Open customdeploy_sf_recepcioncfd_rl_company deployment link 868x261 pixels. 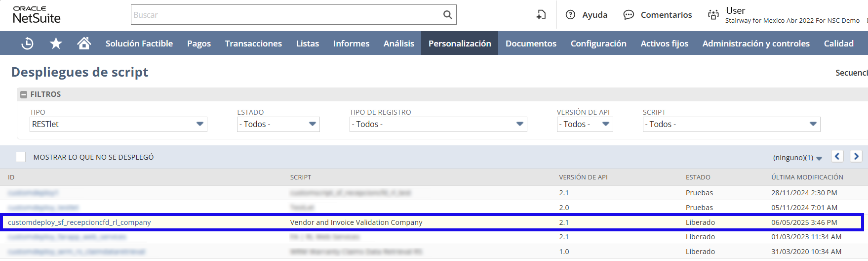pyautogui.click(x=79, y=222)
